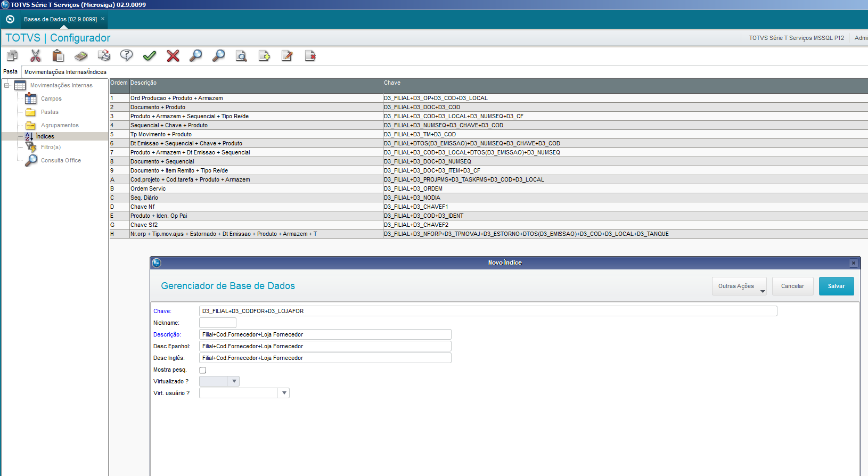Click the Nickname input field
Screen dimensions: 868x476
tap(218, 323)
